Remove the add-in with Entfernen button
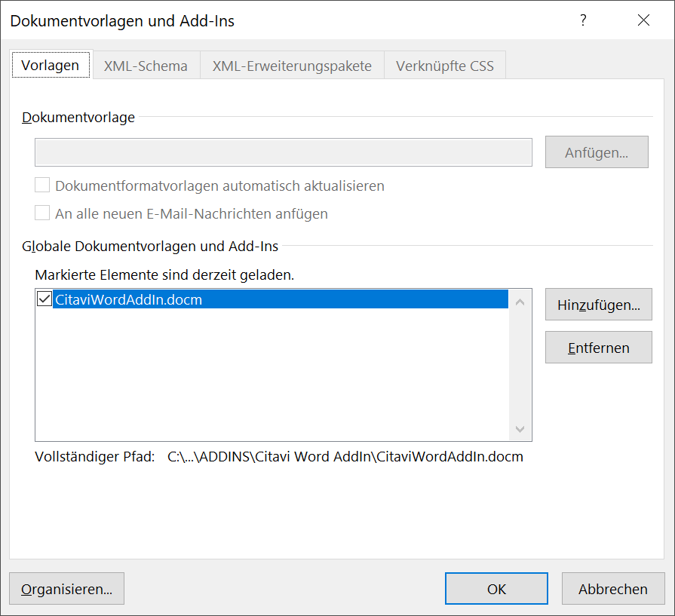675x616 pixels. pos(598,348)
